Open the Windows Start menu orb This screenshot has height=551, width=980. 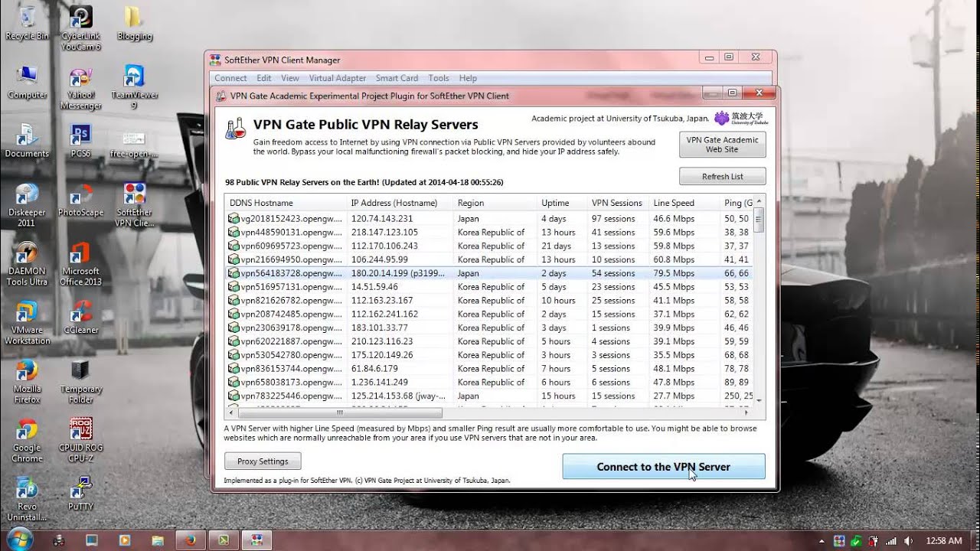(x=19, y=540)
